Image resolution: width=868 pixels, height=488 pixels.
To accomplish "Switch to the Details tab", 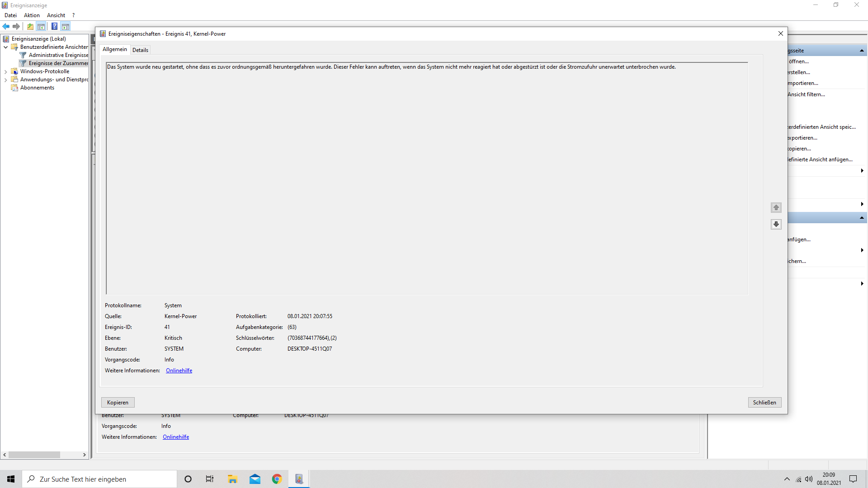I will [x=140, y=50].
